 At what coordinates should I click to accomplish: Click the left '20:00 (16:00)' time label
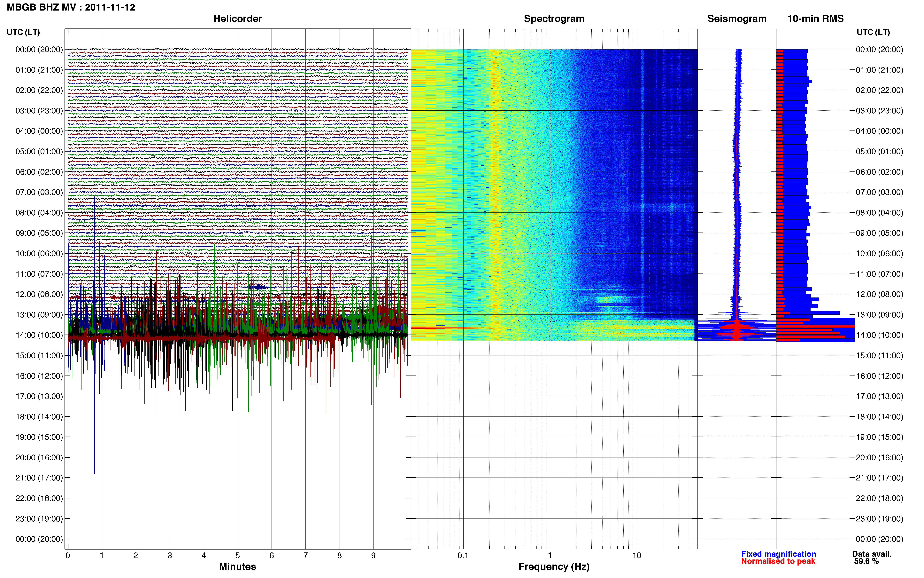(39, 458)
